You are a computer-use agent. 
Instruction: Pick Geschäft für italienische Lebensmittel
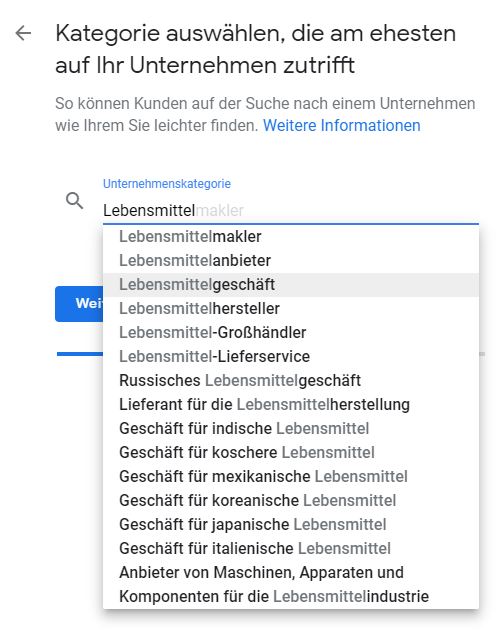pyautogui.click(x=291, y=548)
